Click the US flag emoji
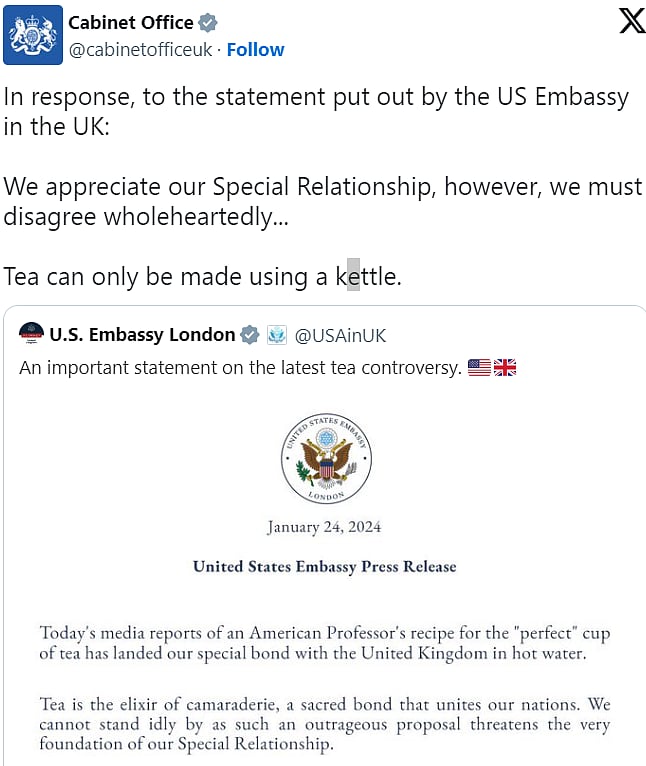The image size is (646, 766). tap(479, 367)
